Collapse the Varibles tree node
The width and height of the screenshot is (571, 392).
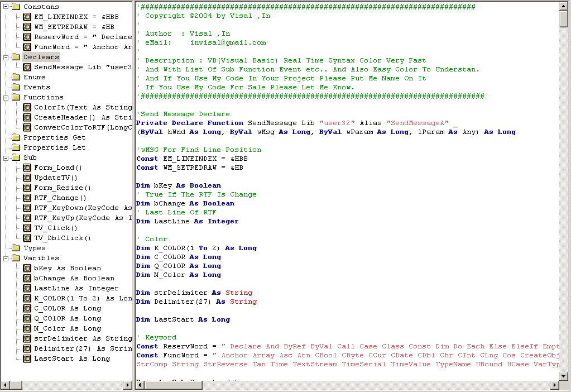(5, 258)
